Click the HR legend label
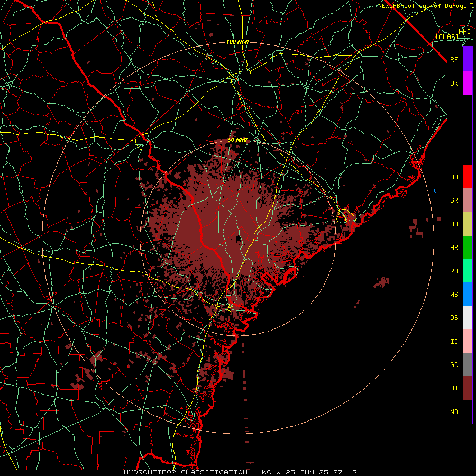 (454, 248)
